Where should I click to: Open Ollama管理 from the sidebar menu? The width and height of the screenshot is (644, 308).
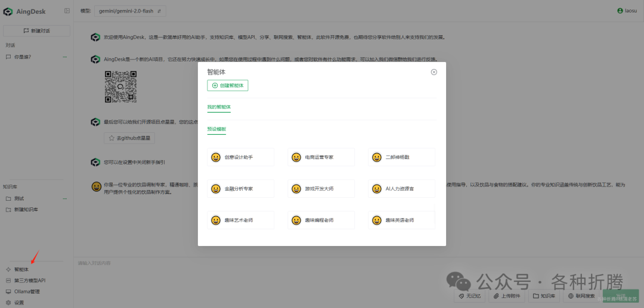(27, 291)
